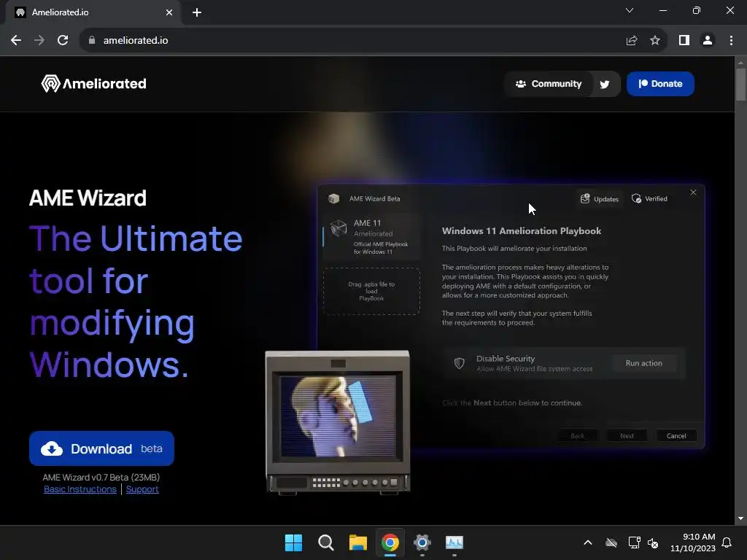Click the network display tray icon
Screen dimensions: 747x560
634,542
